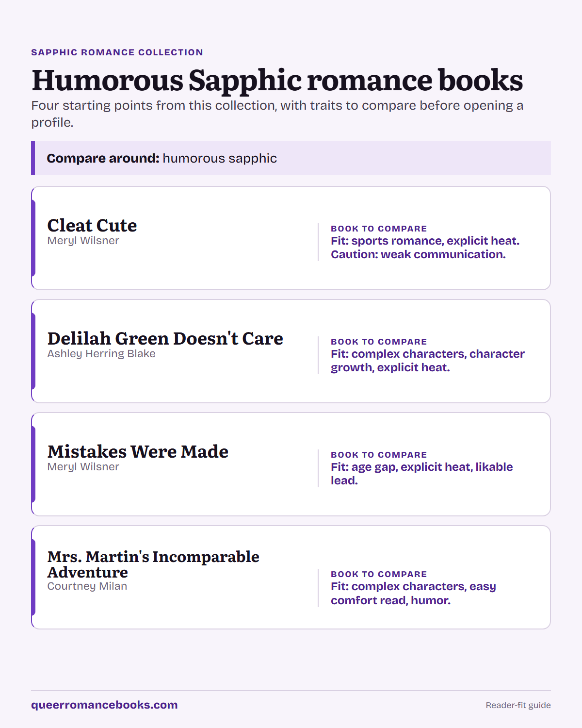Screen dimensions: 582x728
Task: Select 'Book to compare' label in Mrs. Martin's card
Action: point(379,574)
